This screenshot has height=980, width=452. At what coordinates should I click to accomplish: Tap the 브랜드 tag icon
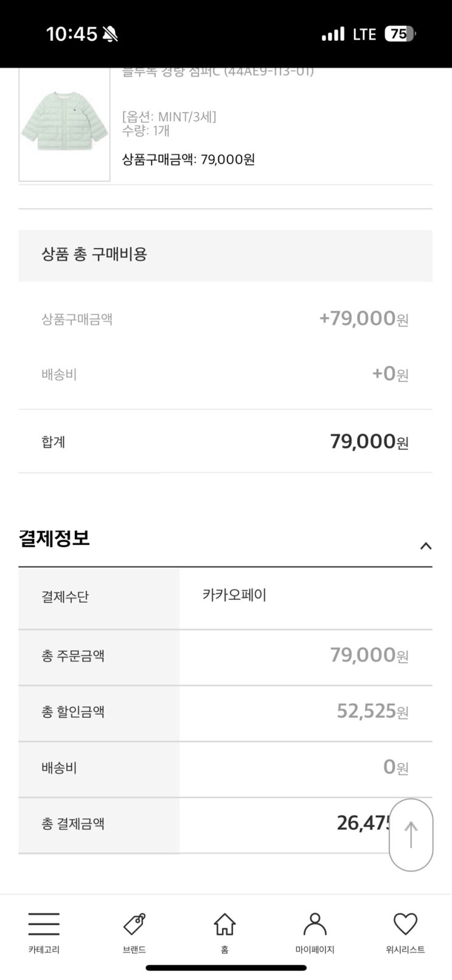pos(134,925)
